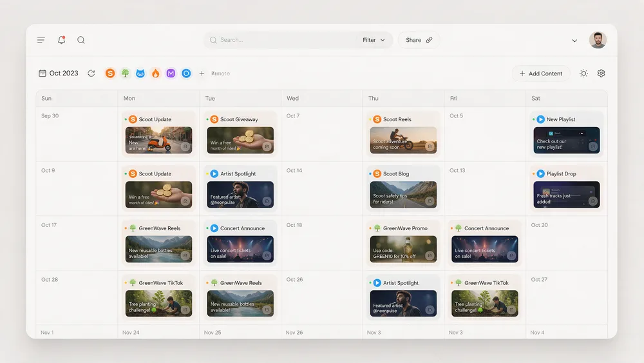The image size is (644, 363).
Task: Click the orange S icon on Scoot Blog card
Action: pyautogui.click(x=377, y=173)
